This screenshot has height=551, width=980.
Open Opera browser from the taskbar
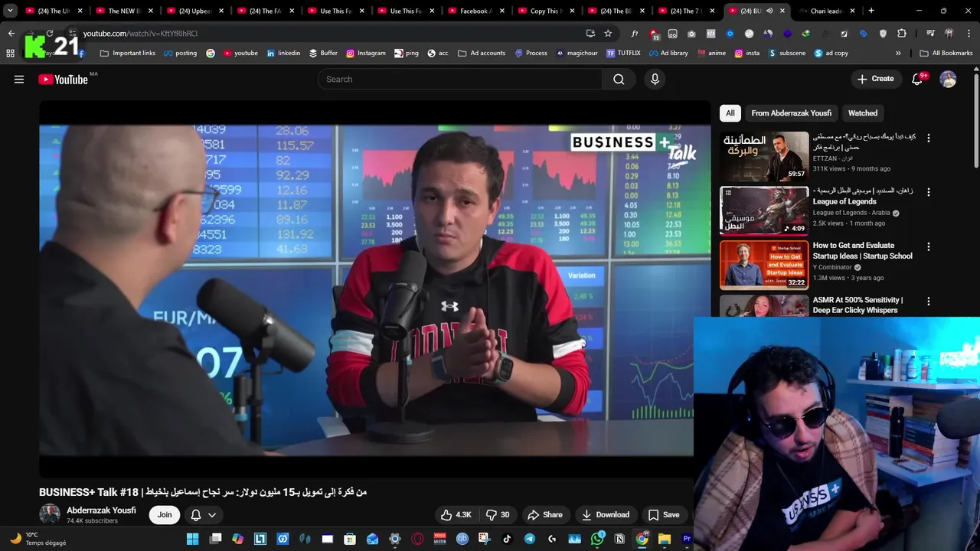pos(417,539)
